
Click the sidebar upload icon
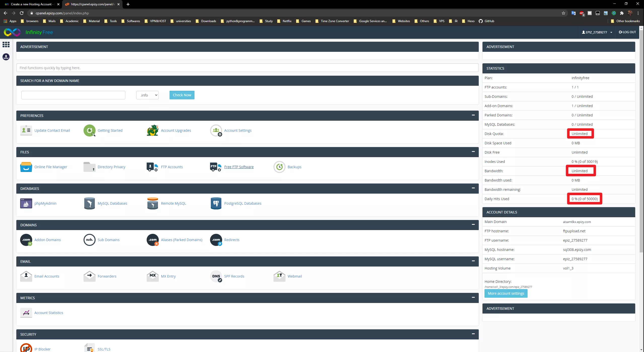[6, 57]
